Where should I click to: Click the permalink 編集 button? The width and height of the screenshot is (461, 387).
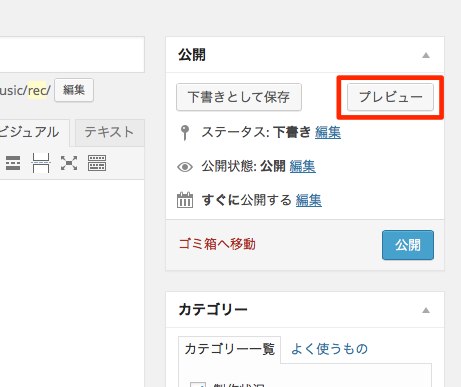74,90
